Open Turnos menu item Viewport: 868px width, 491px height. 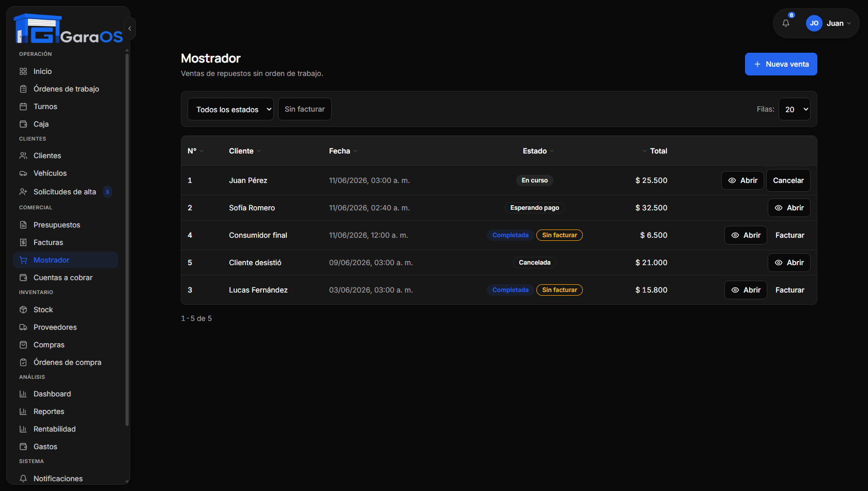66,106
